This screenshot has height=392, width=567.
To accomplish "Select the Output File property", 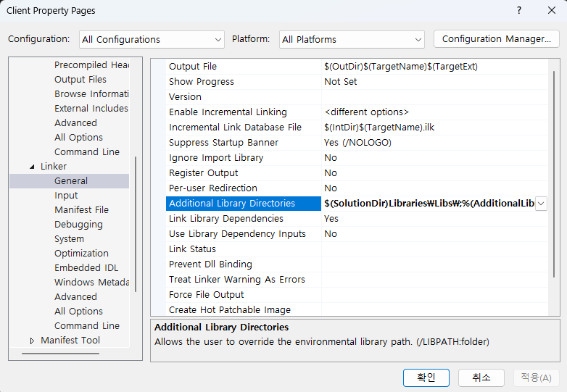I will click(192, 67).
